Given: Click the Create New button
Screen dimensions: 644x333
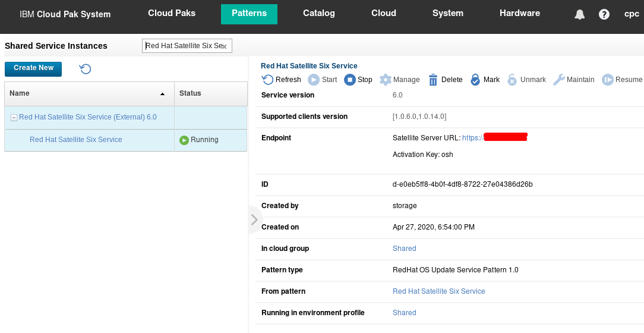Looking at the screenshot, I should pos(33,69).
